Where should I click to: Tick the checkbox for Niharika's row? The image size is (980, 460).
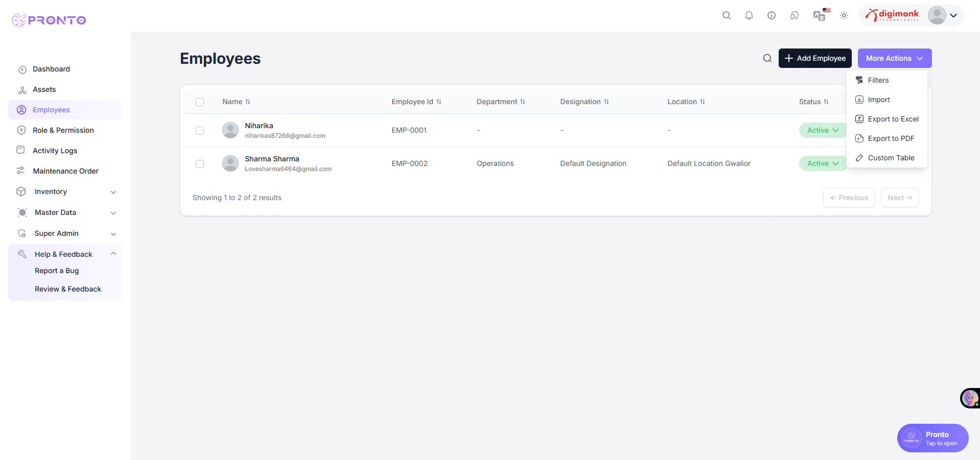point(200,130)
